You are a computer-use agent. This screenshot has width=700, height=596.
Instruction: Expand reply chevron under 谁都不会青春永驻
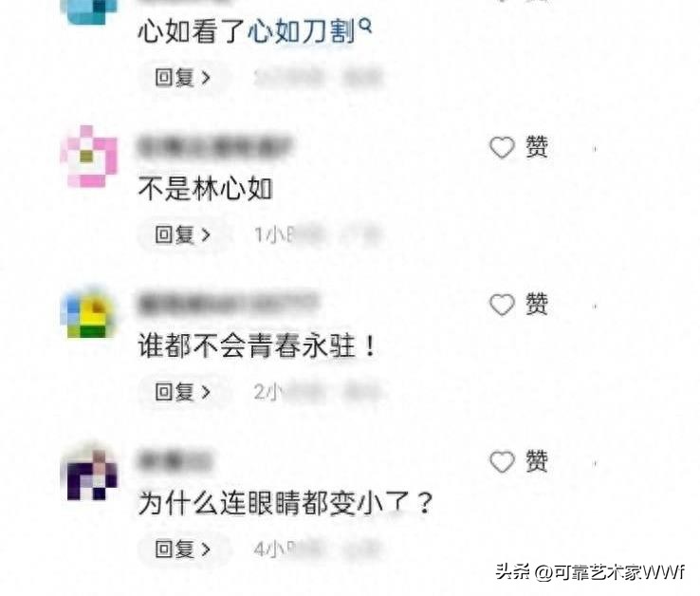(x=206, y=392)
